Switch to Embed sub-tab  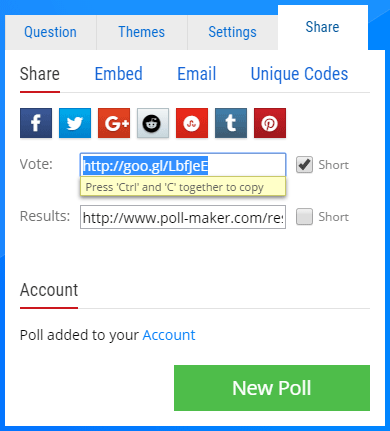[119, 74]
